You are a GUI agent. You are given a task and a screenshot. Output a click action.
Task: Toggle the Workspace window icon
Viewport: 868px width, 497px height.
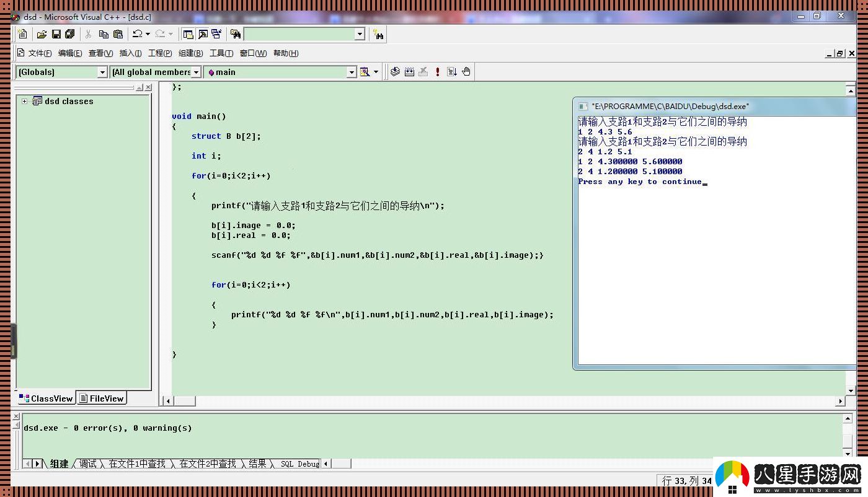coord(188,34)
